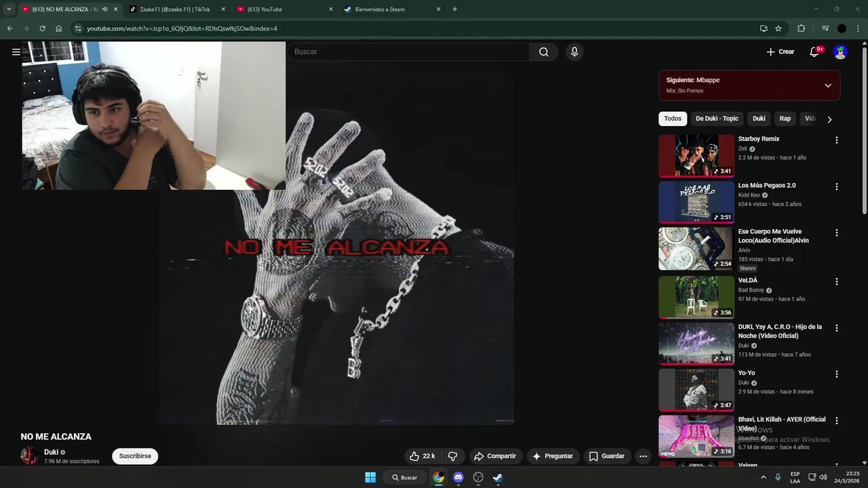
Task: Open the Hijo de la Noche thumbnail
Action: [696, 344]
